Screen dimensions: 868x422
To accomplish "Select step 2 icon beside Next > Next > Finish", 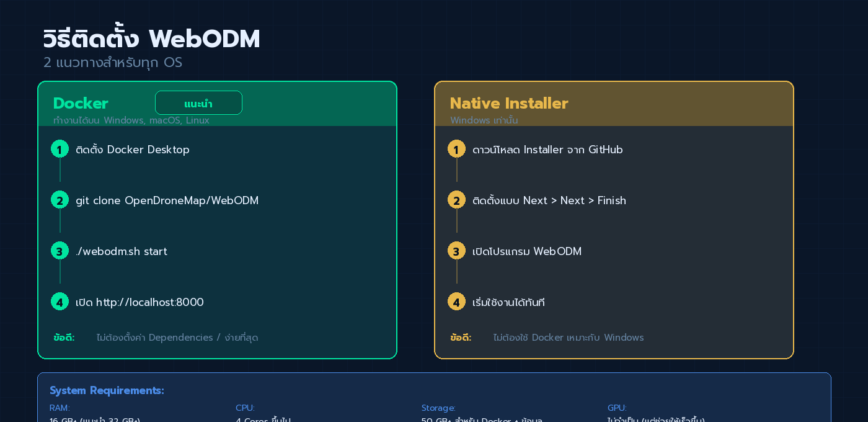I will (456, 200).
